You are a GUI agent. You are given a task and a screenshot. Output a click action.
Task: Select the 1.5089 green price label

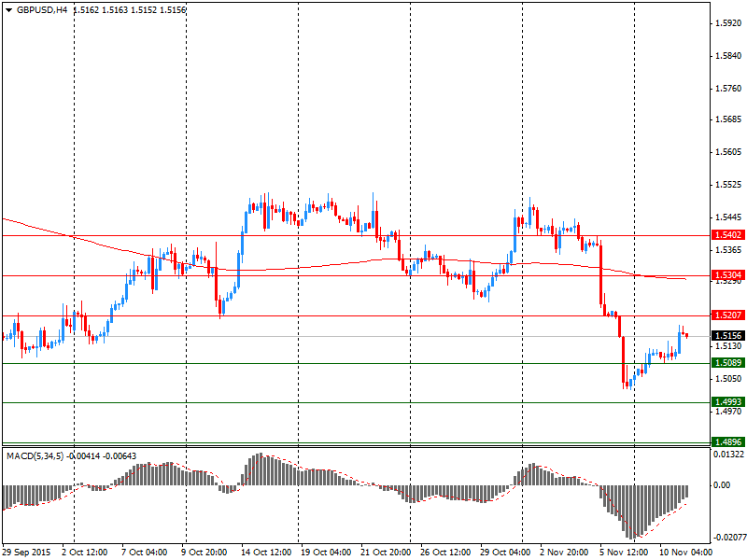click(x=728, y=363)
